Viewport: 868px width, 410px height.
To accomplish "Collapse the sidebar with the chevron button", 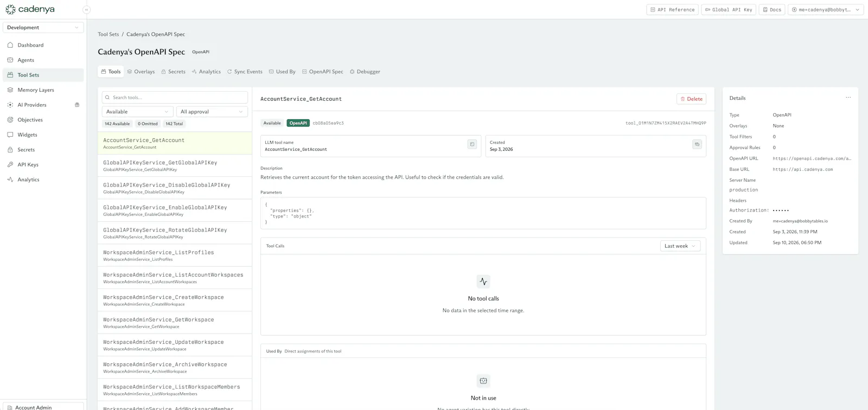I will [86, 9].
